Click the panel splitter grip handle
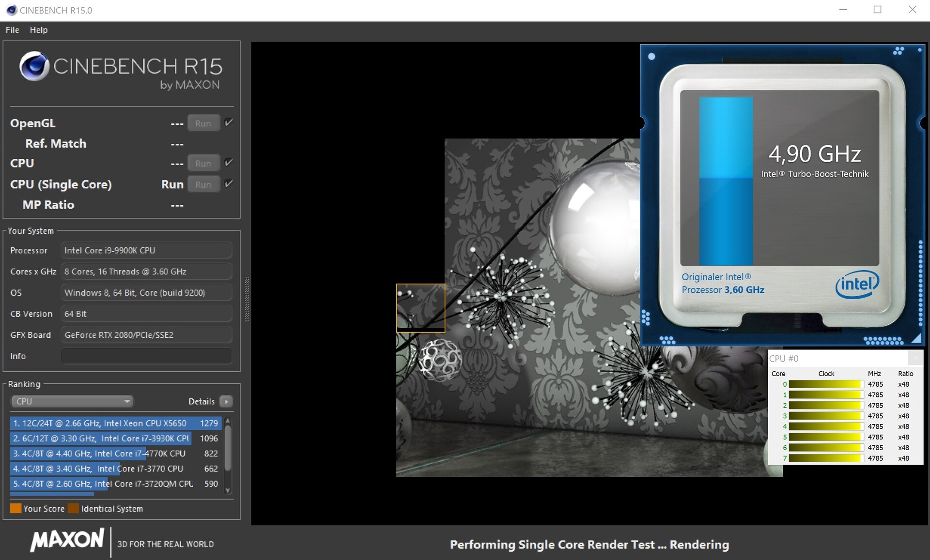The image size is (930, 560). click(247, 299)
